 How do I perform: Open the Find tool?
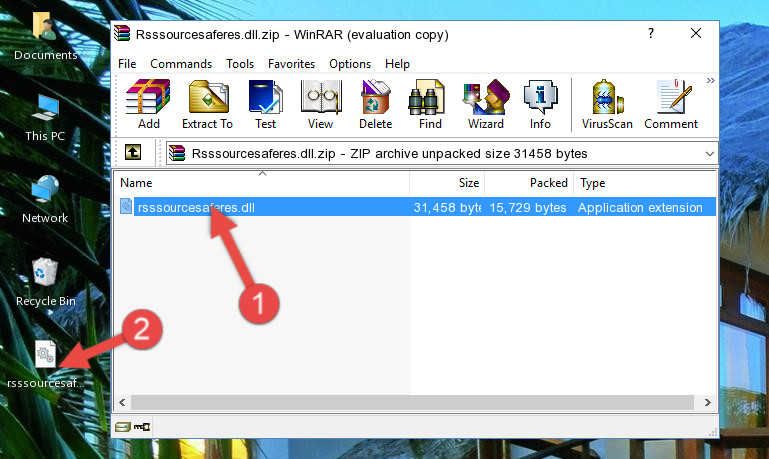point(430,104)
